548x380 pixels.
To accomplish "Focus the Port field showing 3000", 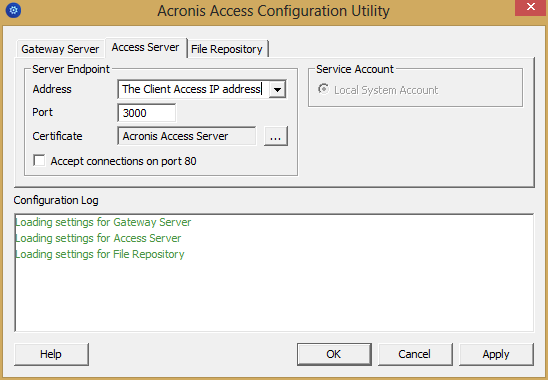I will click(x=147, y=113).
